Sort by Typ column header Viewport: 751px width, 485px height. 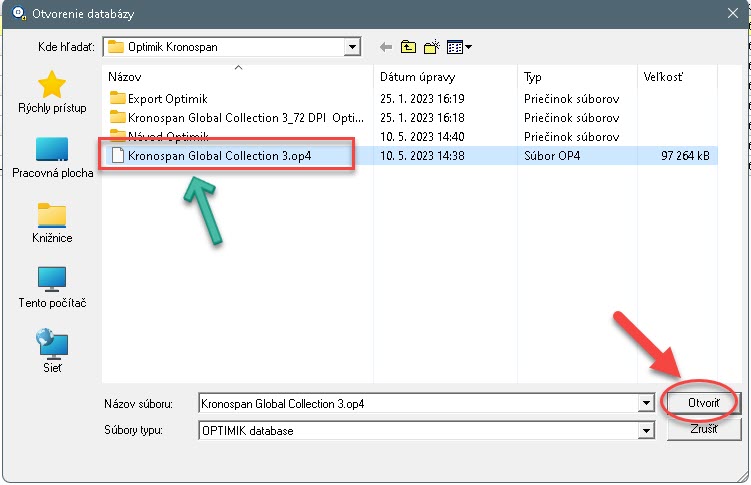pos(533,77)
